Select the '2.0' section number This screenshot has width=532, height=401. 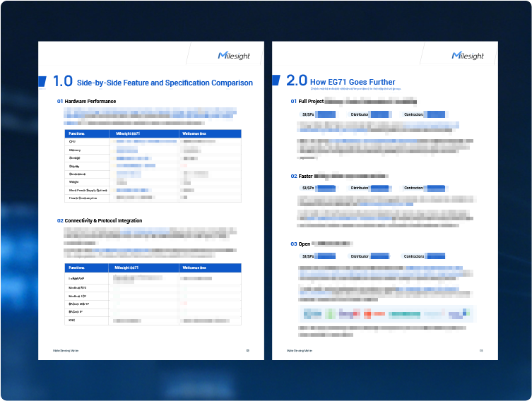[x=297, y=80]
